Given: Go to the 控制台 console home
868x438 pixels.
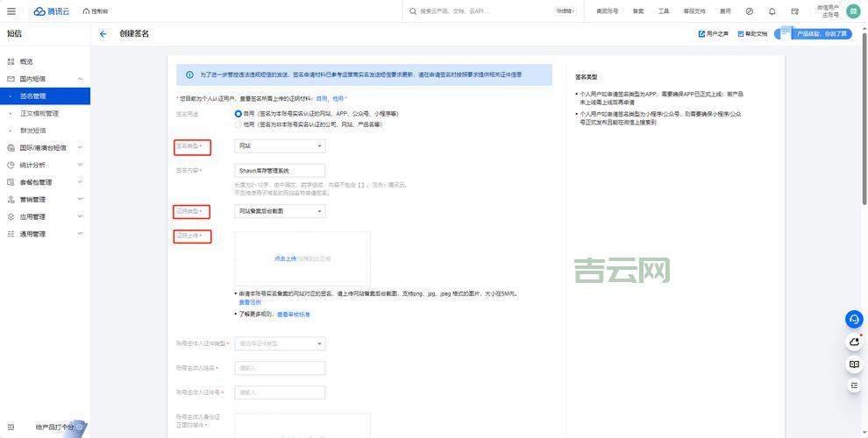Looking at the screenshot, I should coord(96,11).
